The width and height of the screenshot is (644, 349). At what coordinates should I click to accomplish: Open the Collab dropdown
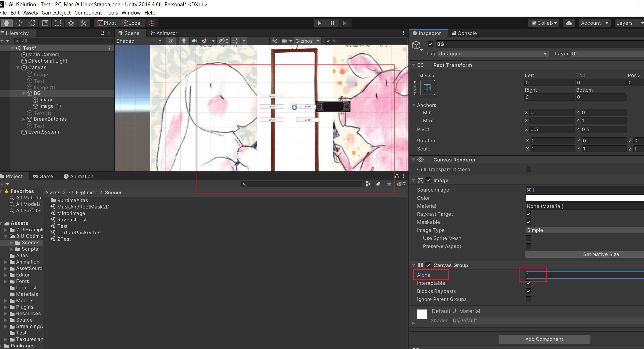click(x=544, y=23)
